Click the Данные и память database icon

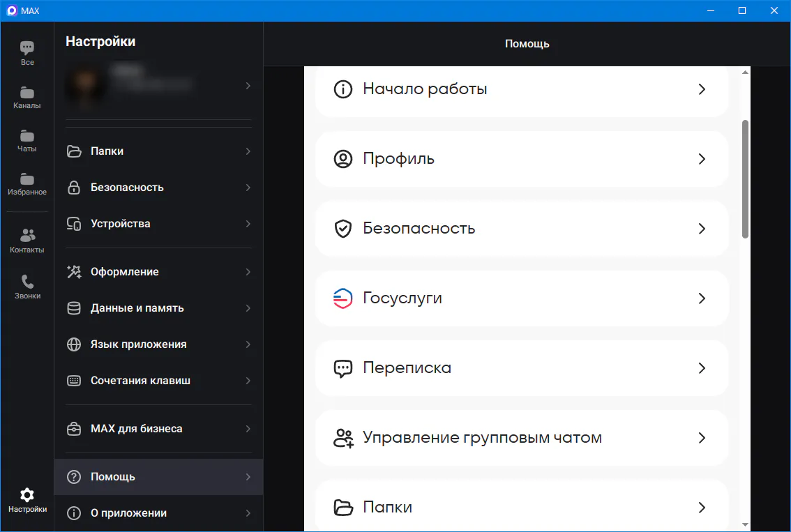pos(74,308)
